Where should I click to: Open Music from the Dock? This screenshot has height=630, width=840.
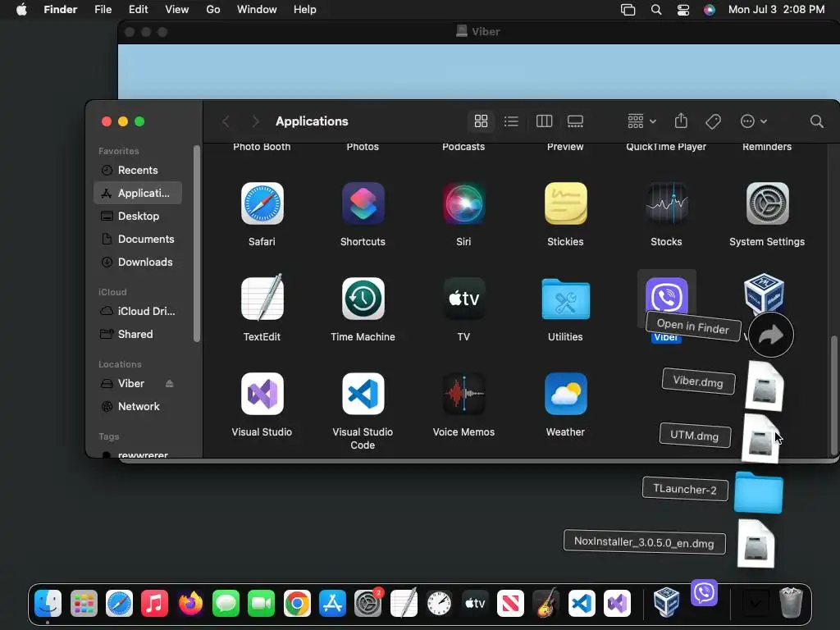154,604
